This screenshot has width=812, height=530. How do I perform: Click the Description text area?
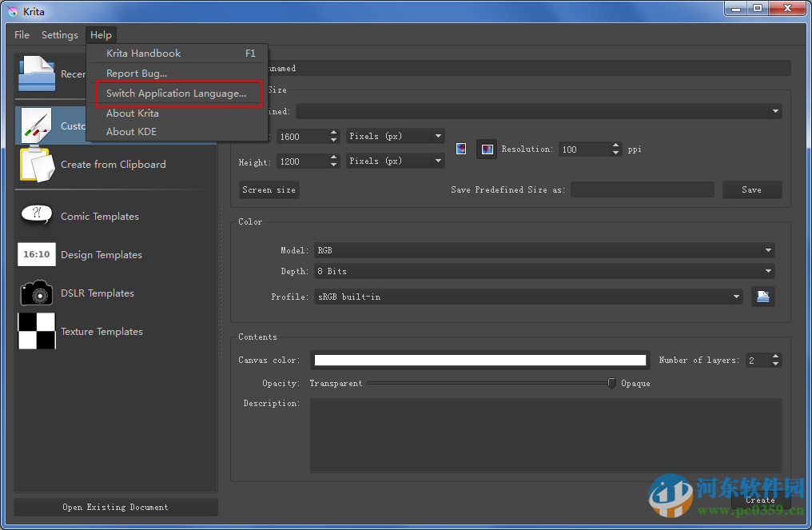coord(545,435)
